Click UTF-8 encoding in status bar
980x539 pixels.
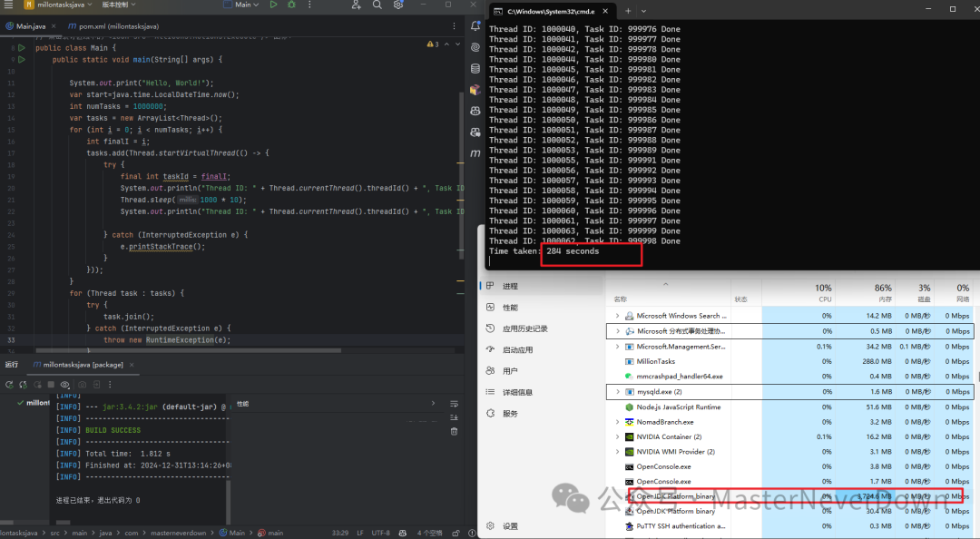(380, 533)
